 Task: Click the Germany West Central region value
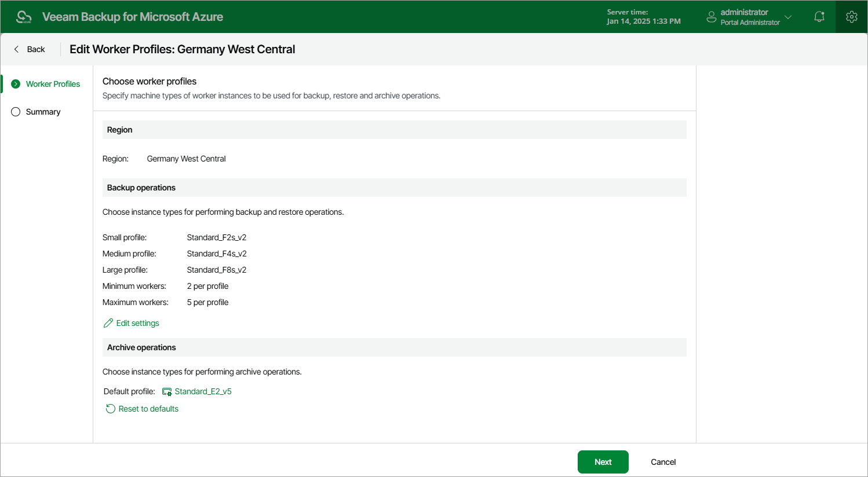pyautogui.click(x=187, y=159)
